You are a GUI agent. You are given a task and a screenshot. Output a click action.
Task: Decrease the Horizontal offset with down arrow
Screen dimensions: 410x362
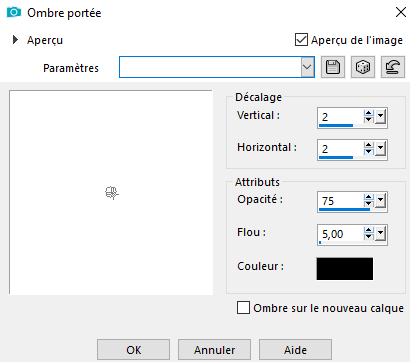[x=369, y=152]
